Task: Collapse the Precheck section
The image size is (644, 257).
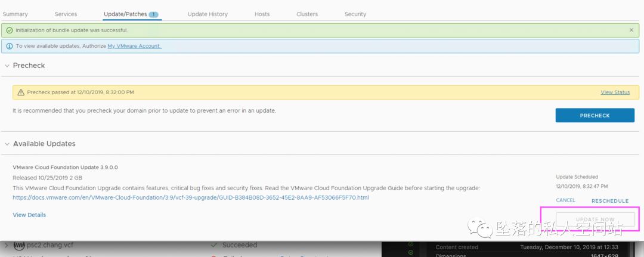Action: 7,66
